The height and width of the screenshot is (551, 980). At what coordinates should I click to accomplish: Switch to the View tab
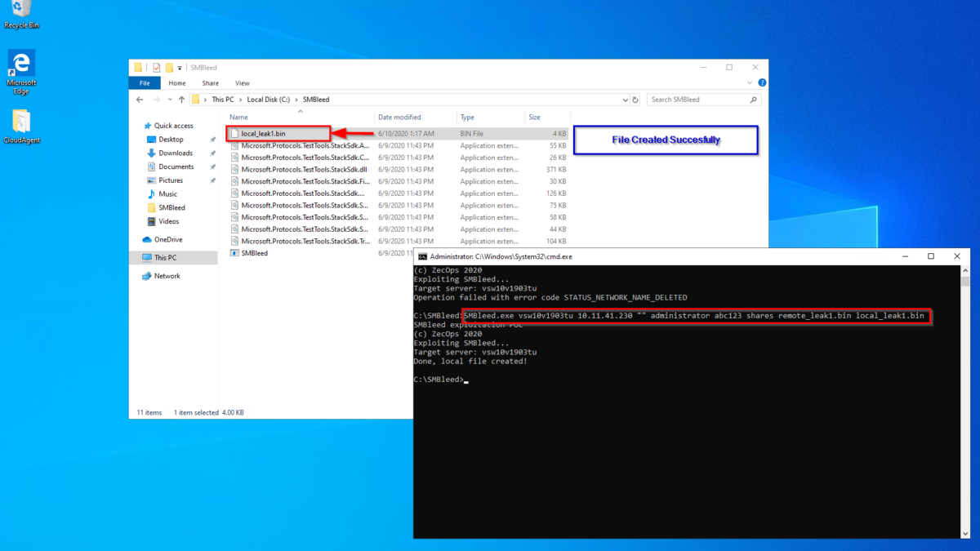click(x=242, y=82)
